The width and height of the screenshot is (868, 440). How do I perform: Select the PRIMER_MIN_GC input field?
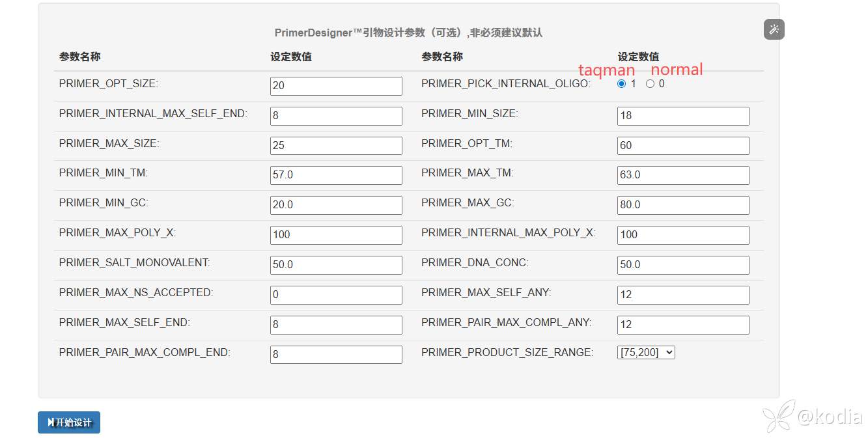[x=336, y=205]
